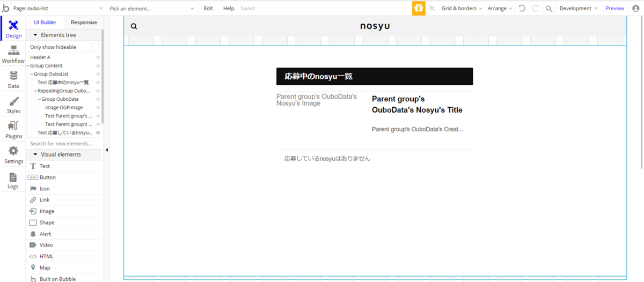This screenshot has height=282, width=644.
Task: Open the Page: oubo-list dropdown
Action: pyautogui.click(x=58, y=9)
